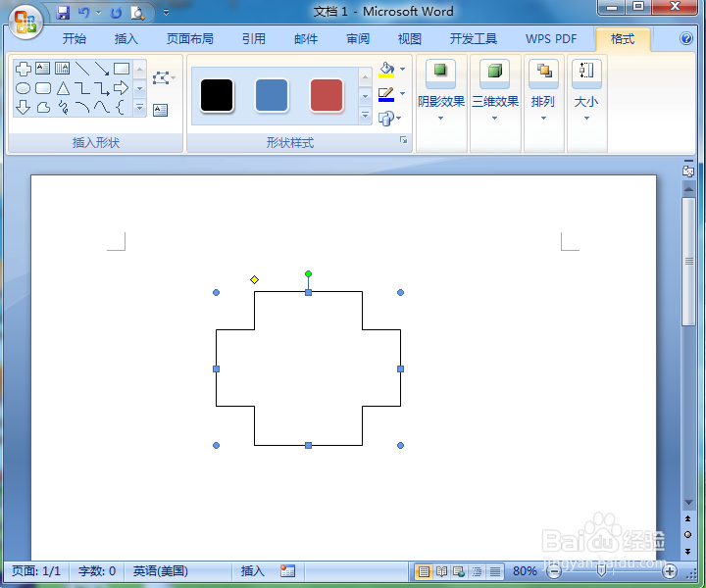The height and width of the screenshot is (588, 706).
Task: Switch to the 审阅 tab
Action: pyautogui.click(x=358, y=39)
